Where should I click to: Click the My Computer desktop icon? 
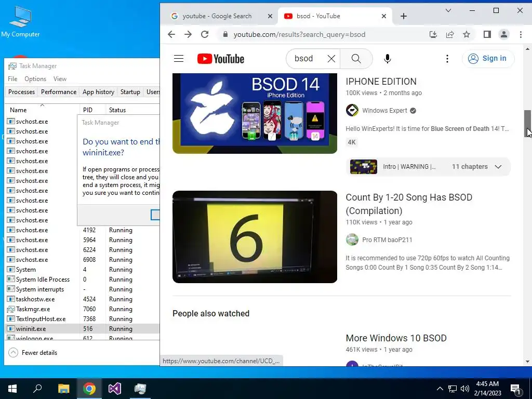(x=20, y=21)
